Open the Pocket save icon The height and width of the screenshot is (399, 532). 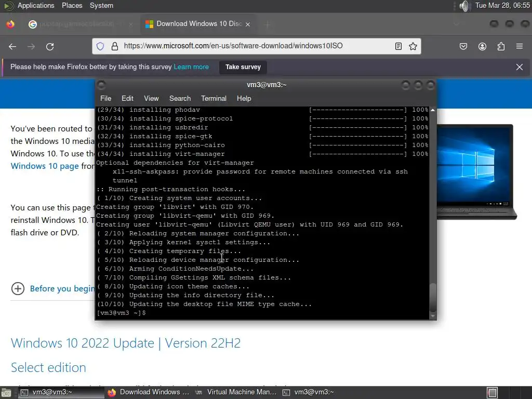click(463, 46)
